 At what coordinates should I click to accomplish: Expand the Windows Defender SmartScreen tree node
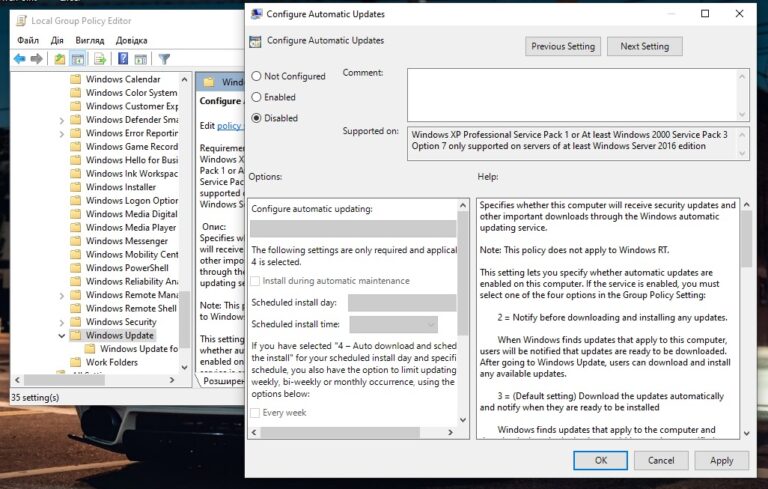pos(61,120)
